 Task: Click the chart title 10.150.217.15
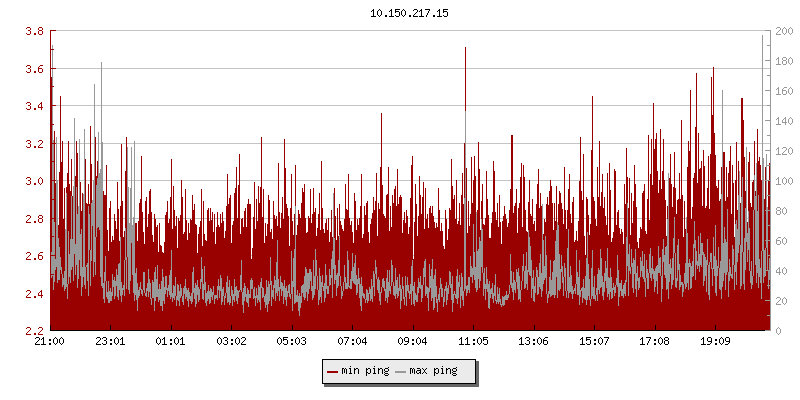(x=410, y=13)
